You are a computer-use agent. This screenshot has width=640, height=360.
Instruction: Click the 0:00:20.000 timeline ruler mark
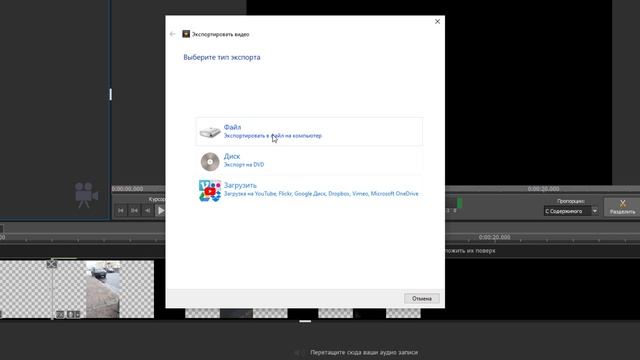click(494, 237)
